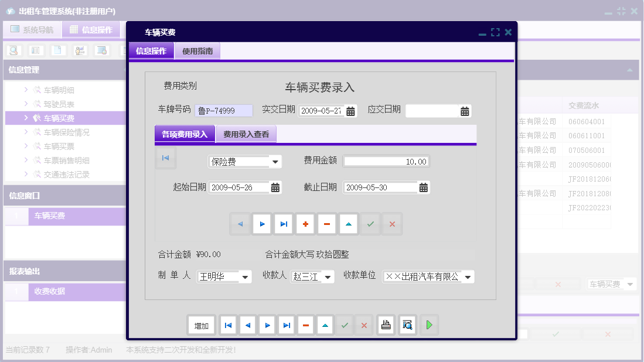Click the green run arrow icon
Viewport: 644px width, 362px height.
pyautogui.click(x=429, y=325)
